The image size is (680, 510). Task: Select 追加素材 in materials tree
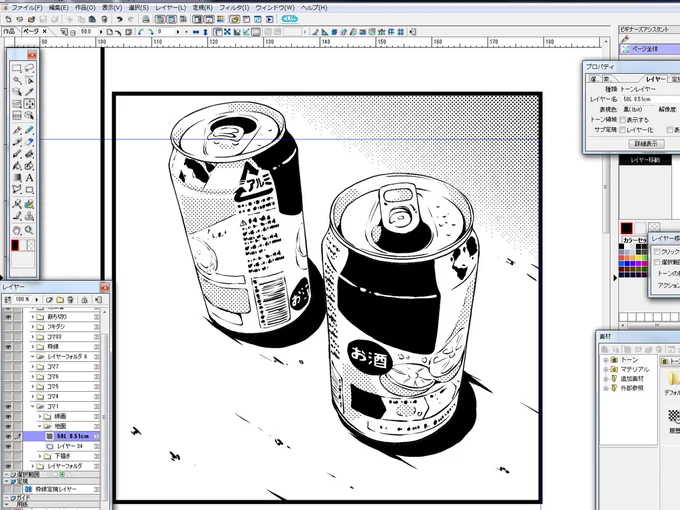tap(632, 379)
